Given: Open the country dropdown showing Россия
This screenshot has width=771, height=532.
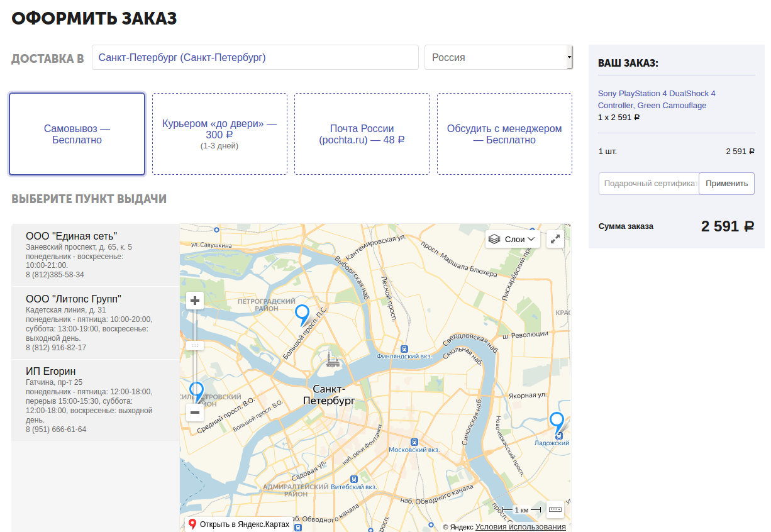Looking at the screenshot, I should [x=499, y=57].
